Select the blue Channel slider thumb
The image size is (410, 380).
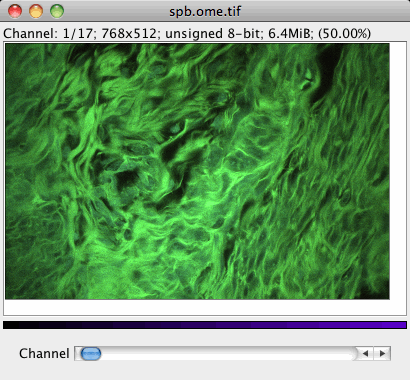click(x=91, y=353)
